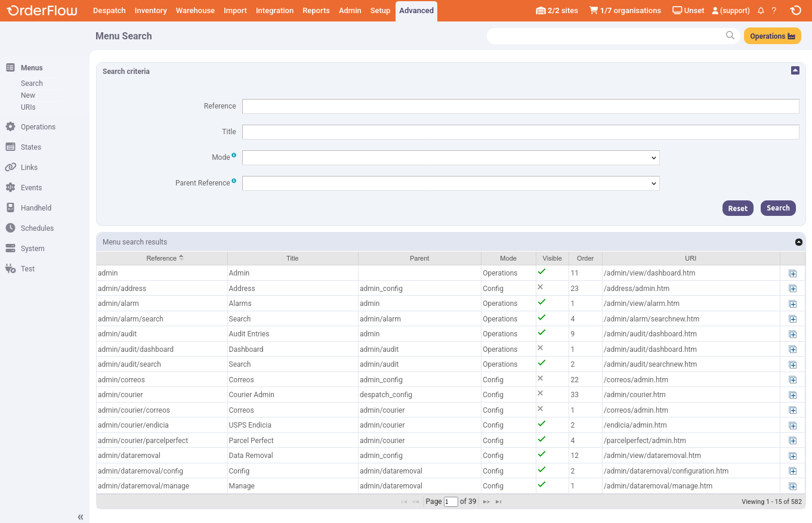The image size is (812, 523).
Task: Jump to last page of results
Action: coord(499,502)
